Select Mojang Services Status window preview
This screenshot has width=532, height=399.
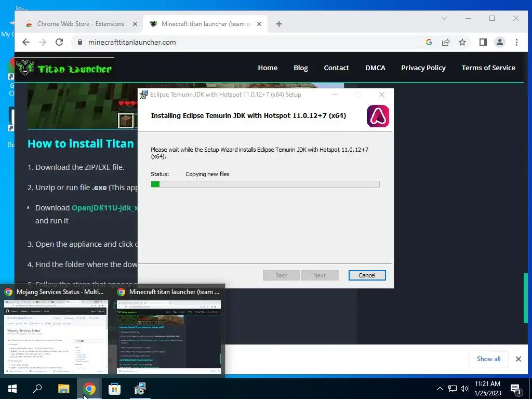[56, 330]
